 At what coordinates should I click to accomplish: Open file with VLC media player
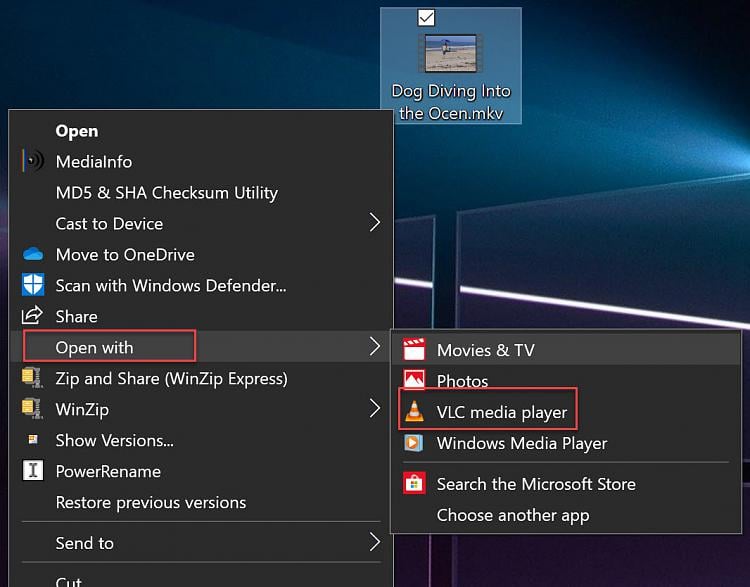[x=566, y=411]
